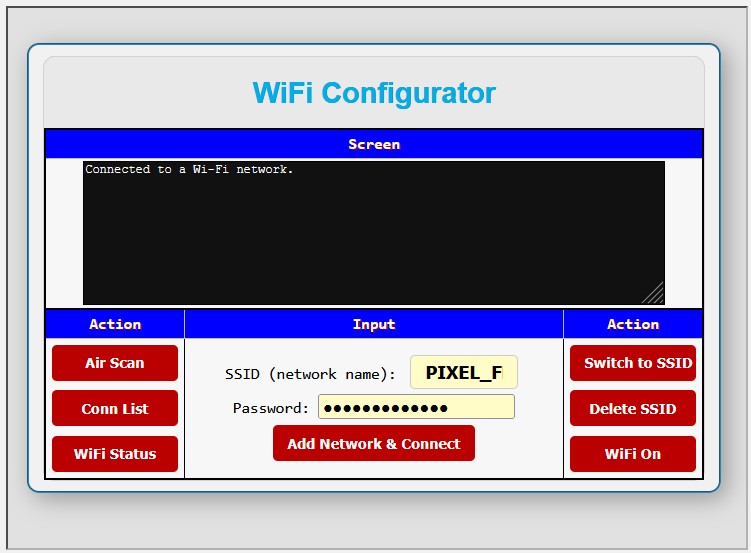Open the Conn List
The width and height of the screenshot is (751, 553).
point(115,408)
